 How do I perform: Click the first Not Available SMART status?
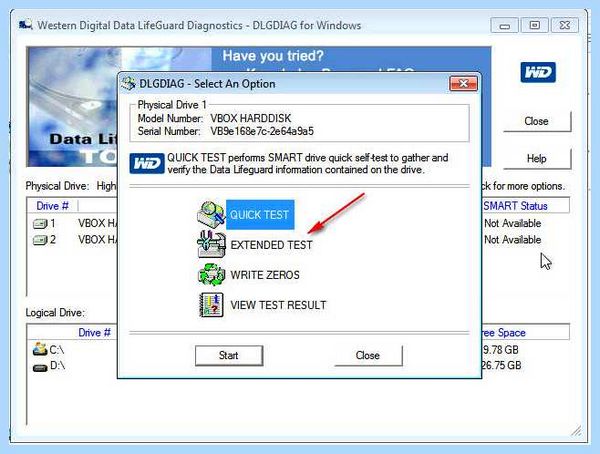point(513,223)
